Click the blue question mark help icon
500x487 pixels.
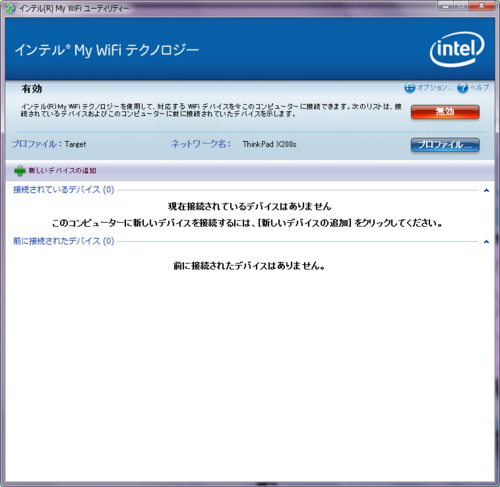point(462,88)
